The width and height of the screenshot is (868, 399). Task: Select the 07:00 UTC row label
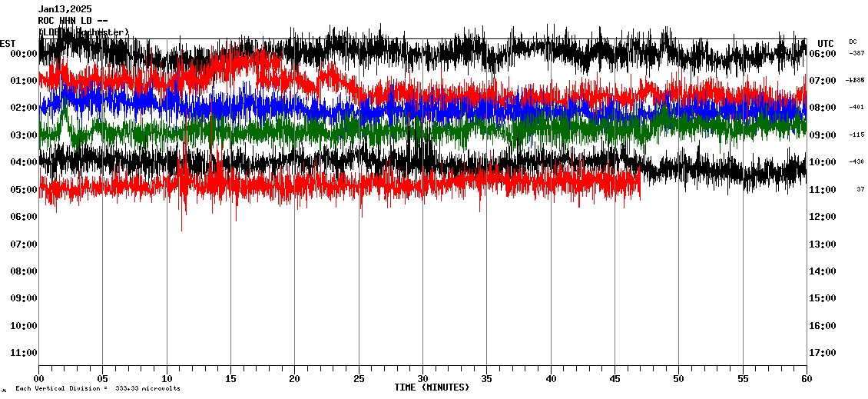pyautogui.click(x=823, y=81)
